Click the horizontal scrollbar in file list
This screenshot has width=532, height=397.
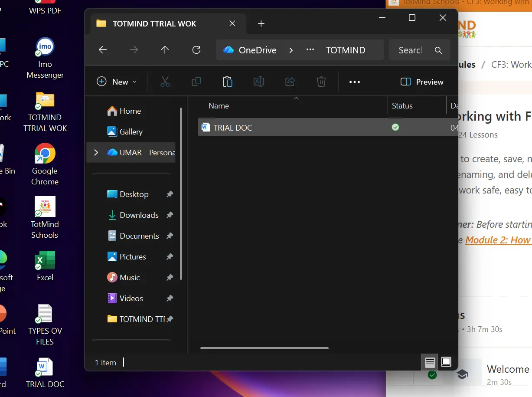[264, 348]
